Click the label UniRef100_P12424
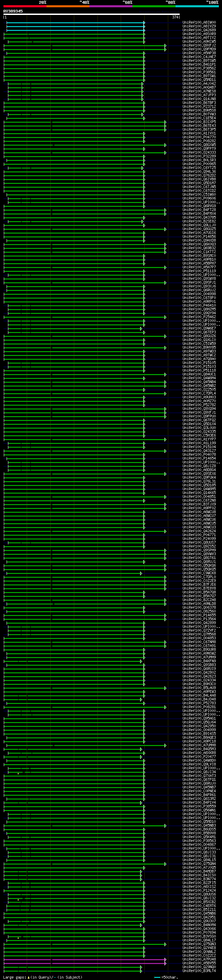222x980 pixels. [199, 890]
